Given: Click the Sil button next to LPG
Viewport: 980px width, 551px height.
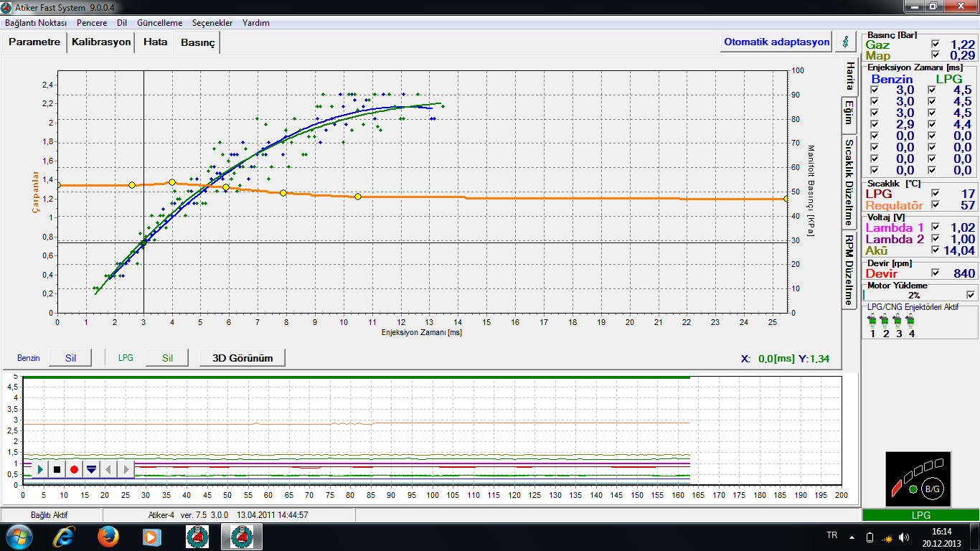Looking at the screenshot, I should click(x=167, y=357).
